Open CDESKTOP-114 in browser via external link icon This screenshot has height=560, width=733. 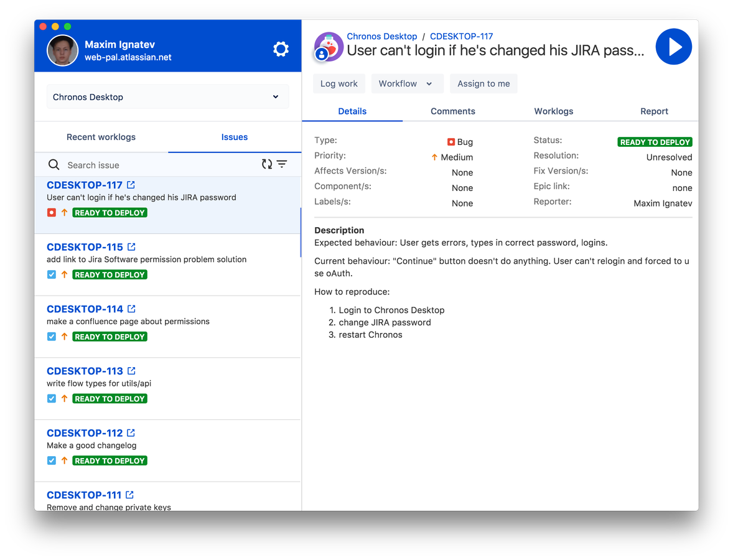tap(131, 309)
